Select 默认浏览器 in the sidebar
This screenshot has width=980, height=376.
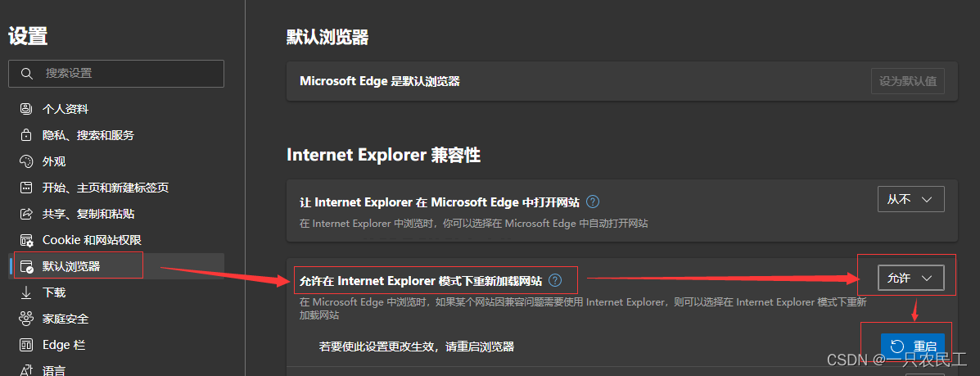(116, 266)
